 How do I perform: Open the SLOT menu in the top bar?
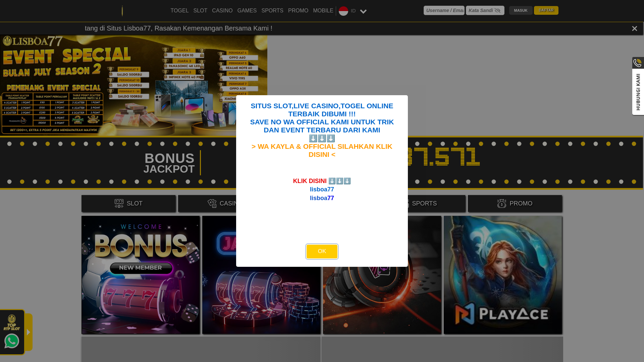click(x=200, y=11)
